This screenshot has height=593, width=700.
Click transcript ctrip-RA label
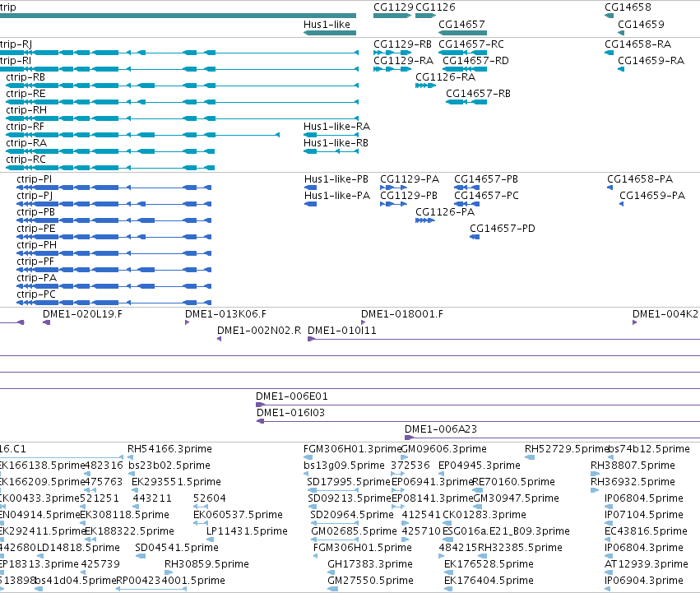point(26,143)
